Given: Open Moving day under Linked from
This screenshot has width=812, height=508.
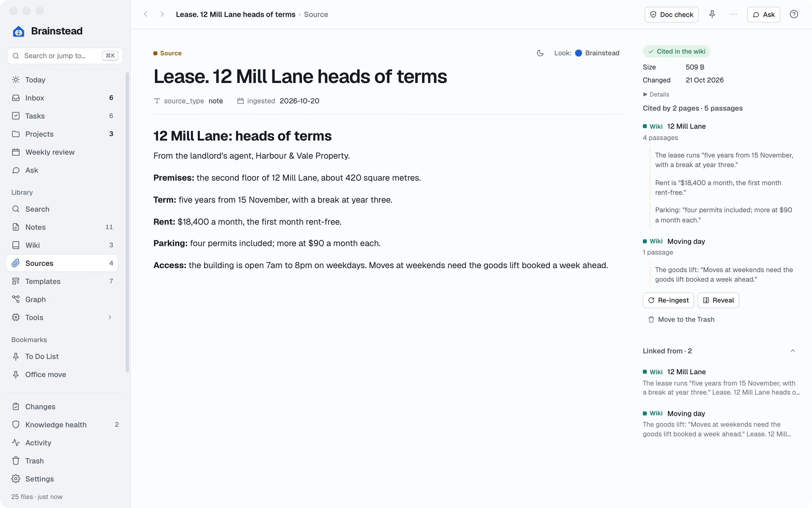Looking at the screenshot, I should click(686, 413).
